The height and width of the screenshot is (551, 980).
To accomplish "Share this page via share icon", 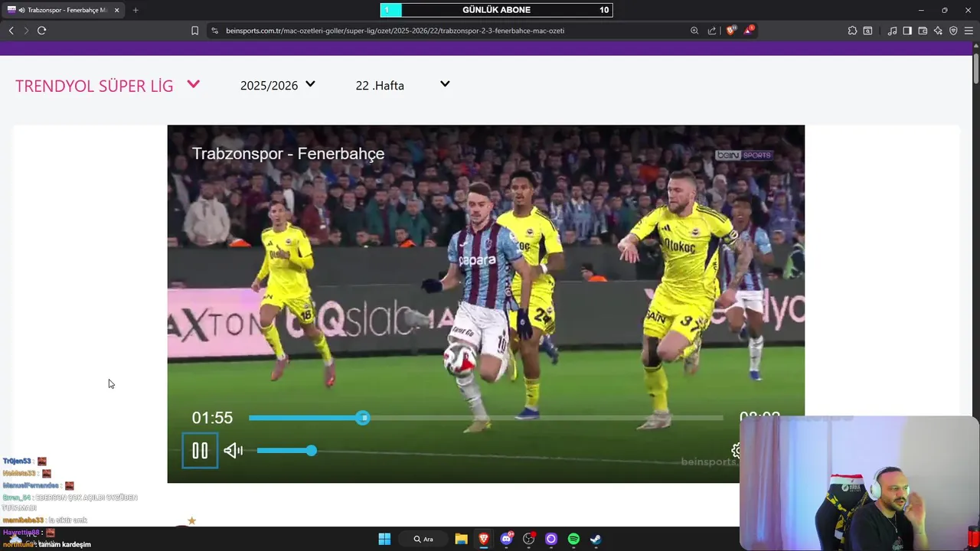I will tap(712, 31).
